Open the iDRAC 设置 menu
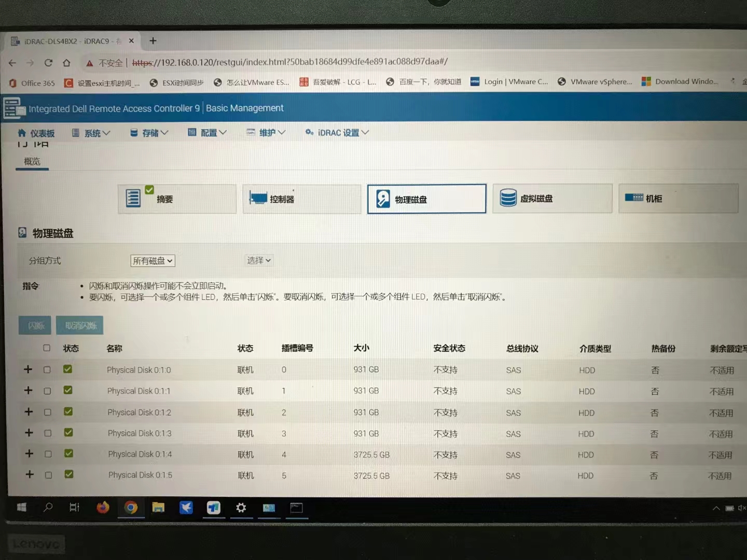 pos(338,133)
